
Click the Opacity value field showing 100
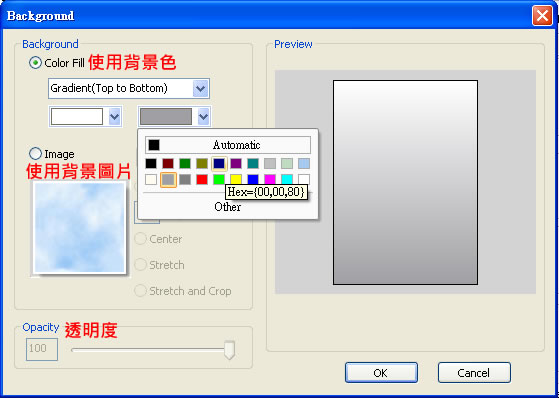42,349
